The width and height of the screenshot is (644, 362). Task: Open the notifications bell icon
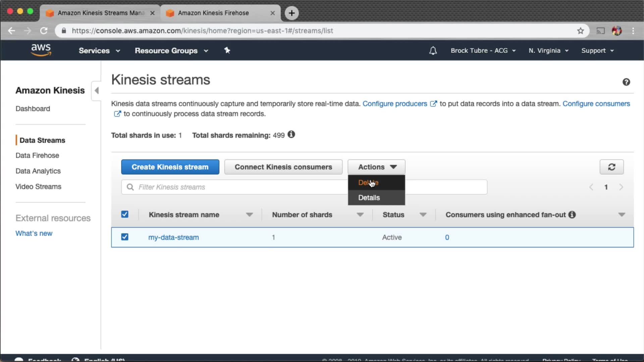433,51
